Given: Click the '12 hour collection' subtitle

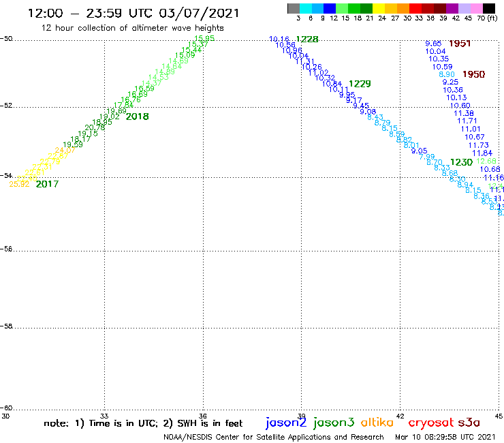Looking at the screenshot, I should pyautogui.click(x=133, y=28).
